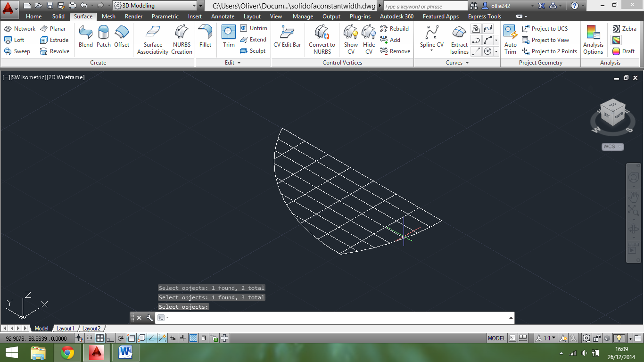The height and width of the screenshot is (362, 644).
Task: Click the SW Isometric view label
Action: point(28,77)
